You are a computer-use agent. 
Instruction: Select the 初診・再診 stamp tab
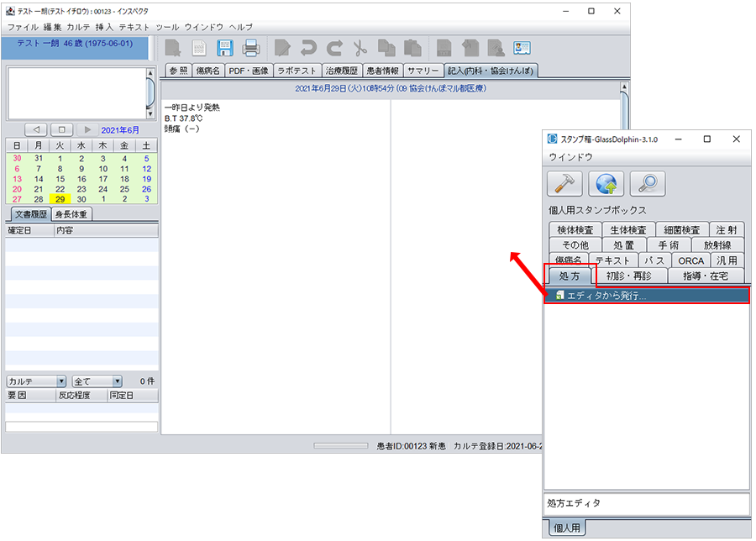[x=631, y=276]
